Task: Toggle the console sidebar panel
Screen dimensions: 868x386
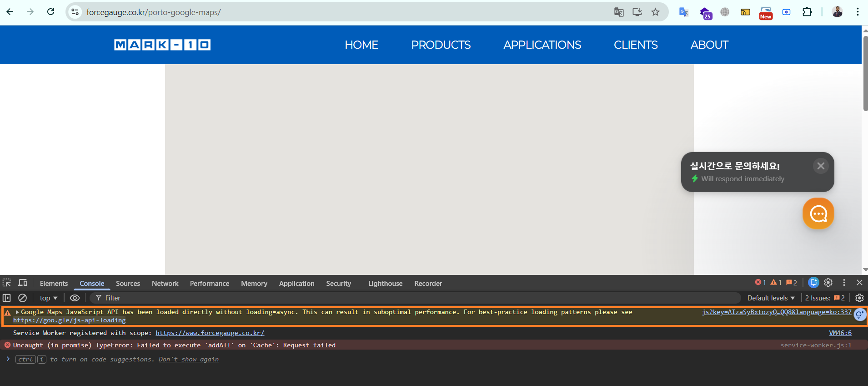Action: [x=7, y=298]
